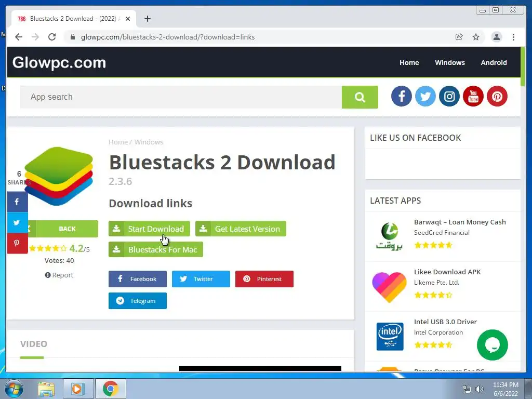
Task: Click the padlock site info icon
Action: point(73,37)
